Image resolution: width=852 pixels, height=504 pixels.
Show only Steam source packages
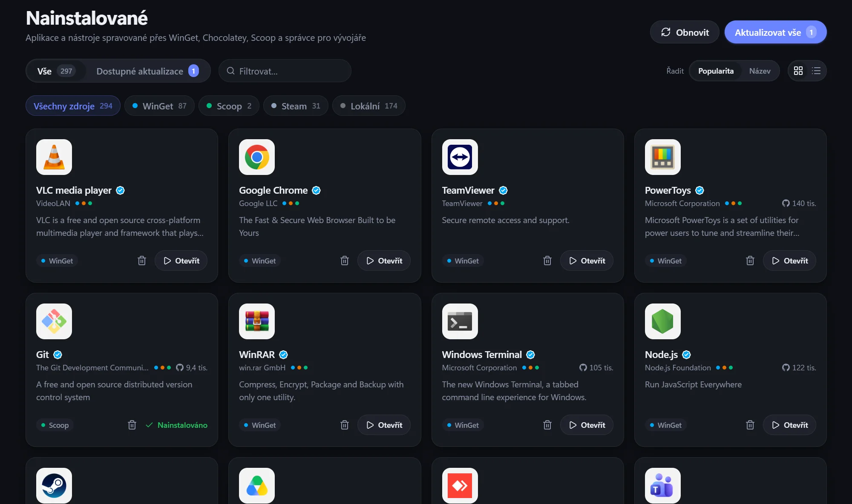[296, 106]
